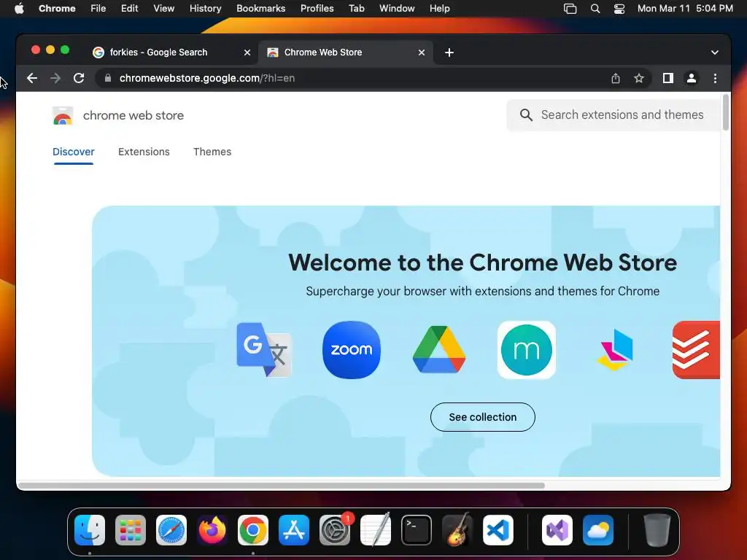Click the lock icon in address bar

(x=108, y=78)
